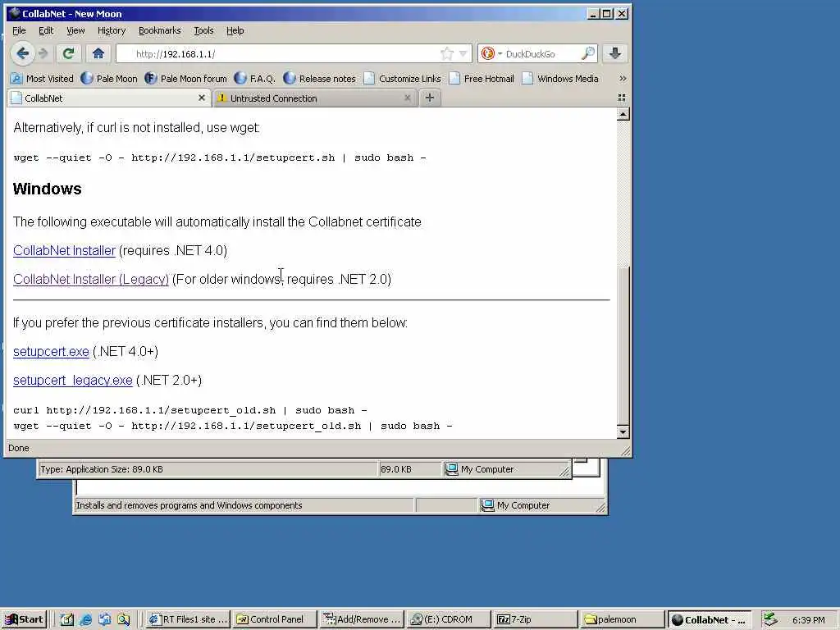Click the Forward arrow button
This screenshot has width=840, height=630.
[43, 53]
